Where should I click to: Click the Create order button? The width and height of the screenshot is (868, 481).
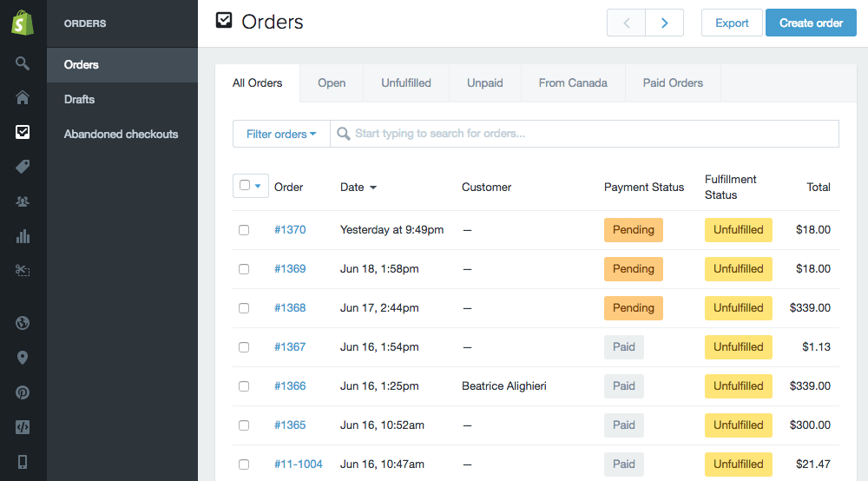pyautogui.click(x=811, y=23)
